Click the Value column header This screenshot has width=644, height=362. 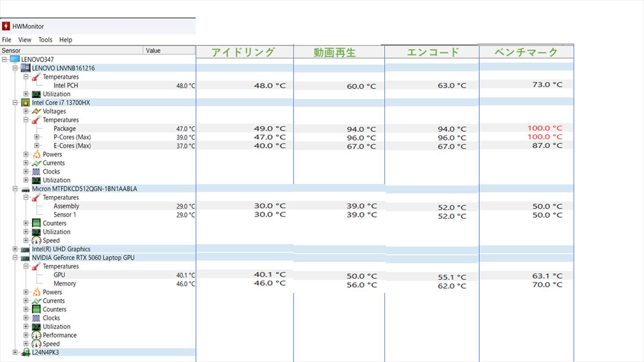pos(169,50)
